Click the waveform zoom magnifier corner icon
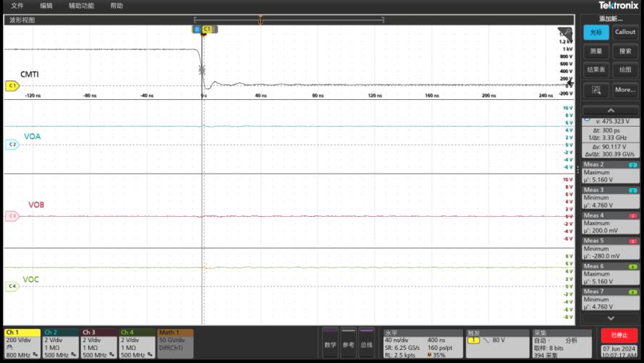644x363 pixels. pyautogui.click(x=565, y=34)
